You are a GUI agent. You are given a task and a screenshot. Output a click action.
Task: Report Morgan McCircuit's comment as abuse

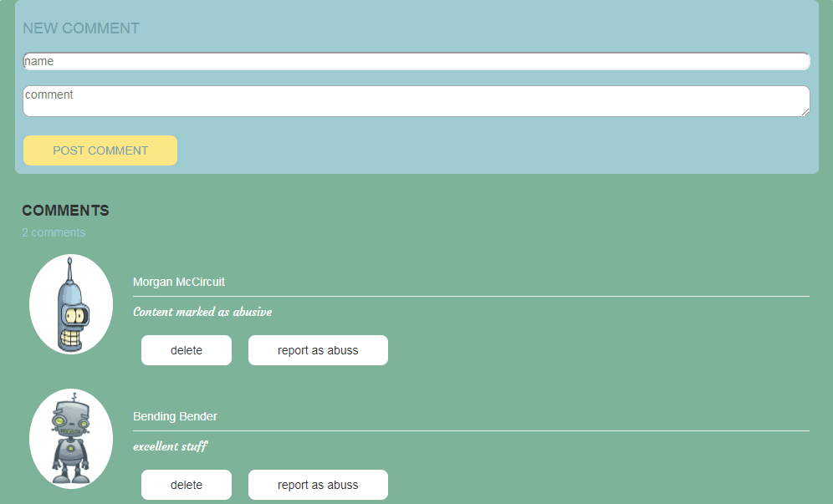click(318, 350)
